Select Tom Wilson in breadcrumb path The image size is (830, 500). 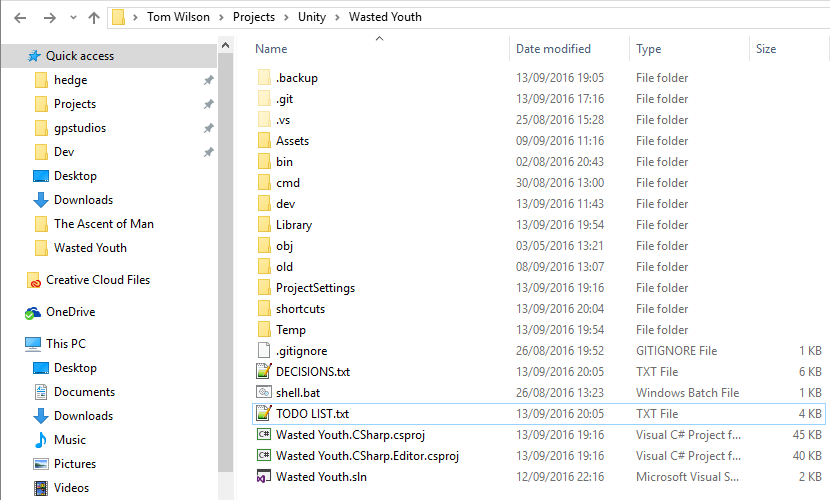[178, 17]
